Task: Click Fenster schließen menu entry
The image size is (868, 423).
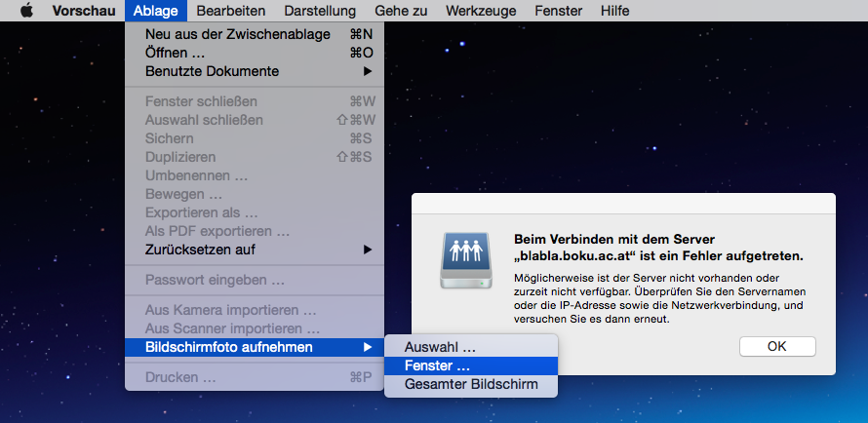Action: (255, 101)
